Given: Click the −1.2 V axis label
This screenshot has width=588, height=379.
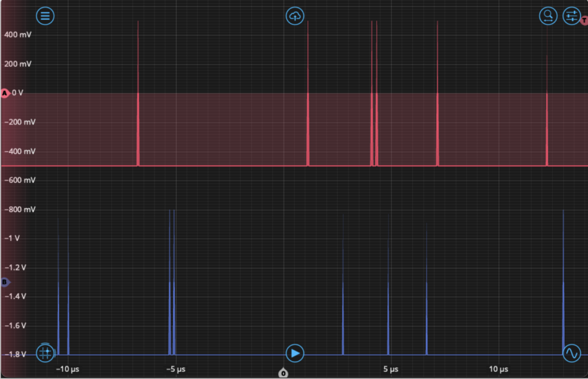Looking at the screenshot, I should (16, 268).
